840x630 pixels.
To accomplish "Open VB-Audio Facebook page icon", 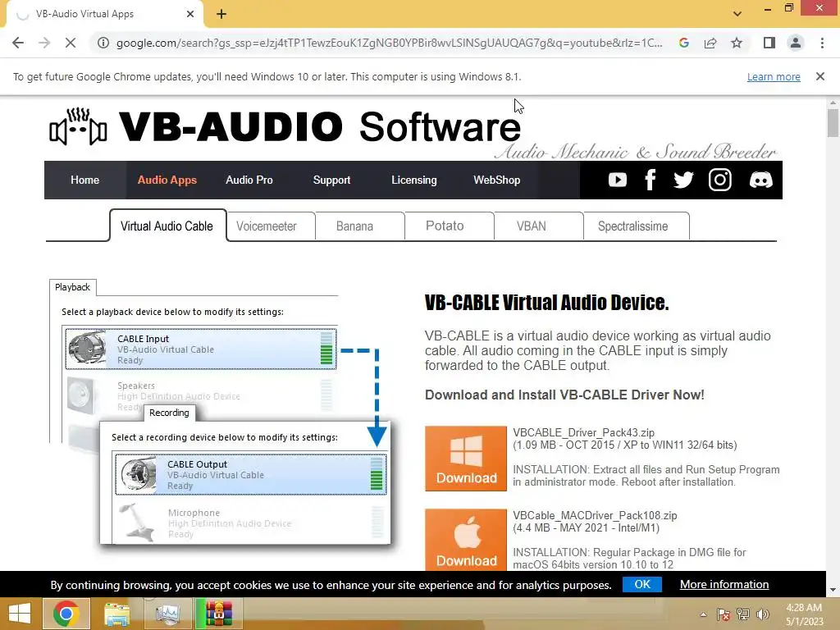I will [650, 180].
